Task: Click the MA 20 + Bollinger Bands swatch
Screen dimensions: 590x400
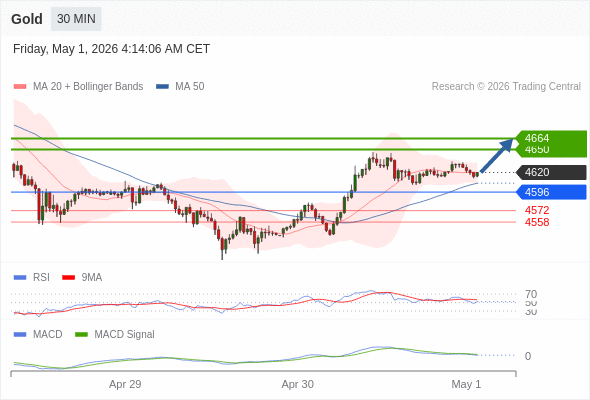Action: point(20,87)
